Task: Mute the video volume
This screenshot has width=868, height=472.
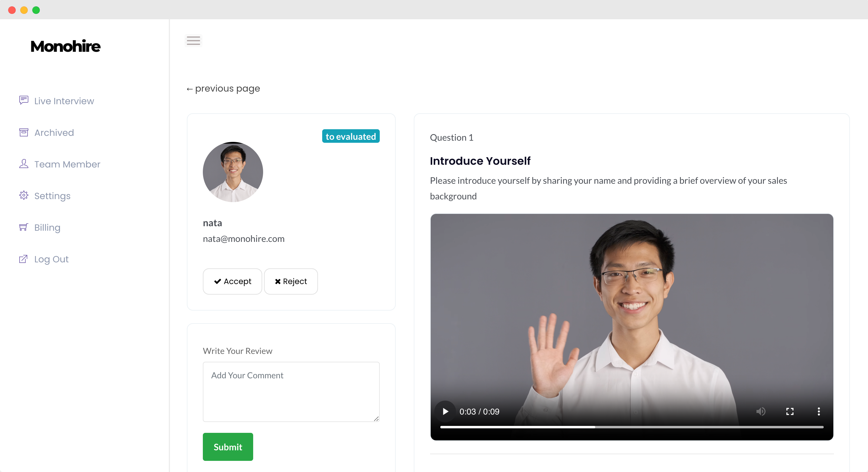Action: (x=760, y=411)
